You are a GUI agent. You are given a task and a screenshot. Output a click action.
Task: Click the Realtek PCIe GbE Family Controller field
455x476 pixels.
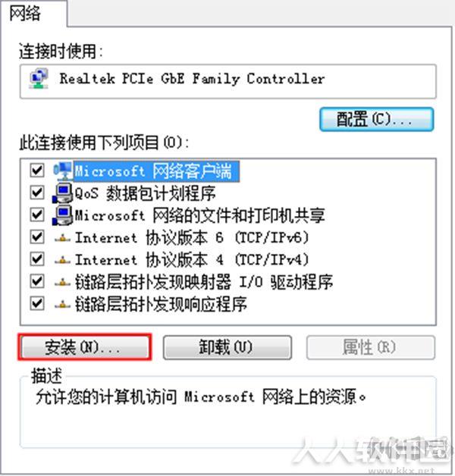[x=227, y=81]
